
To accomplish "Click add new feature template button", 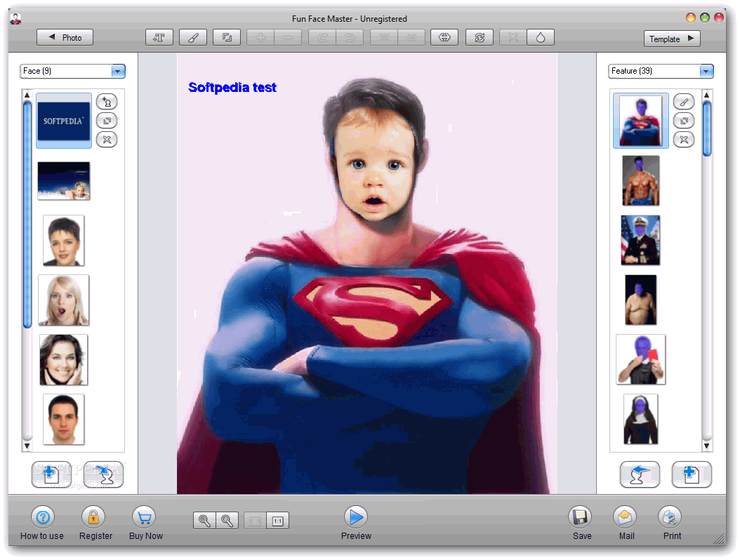I will click(692, 474).
